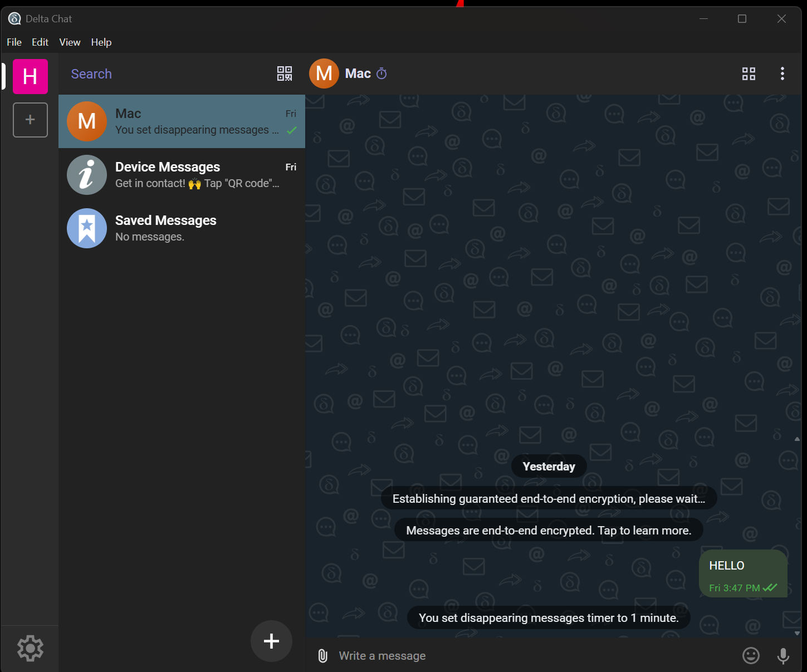Image resolution: width=807 pixels, height=672 pixels.
Task: Focus the Search chats field
Action: coord(167,74)
